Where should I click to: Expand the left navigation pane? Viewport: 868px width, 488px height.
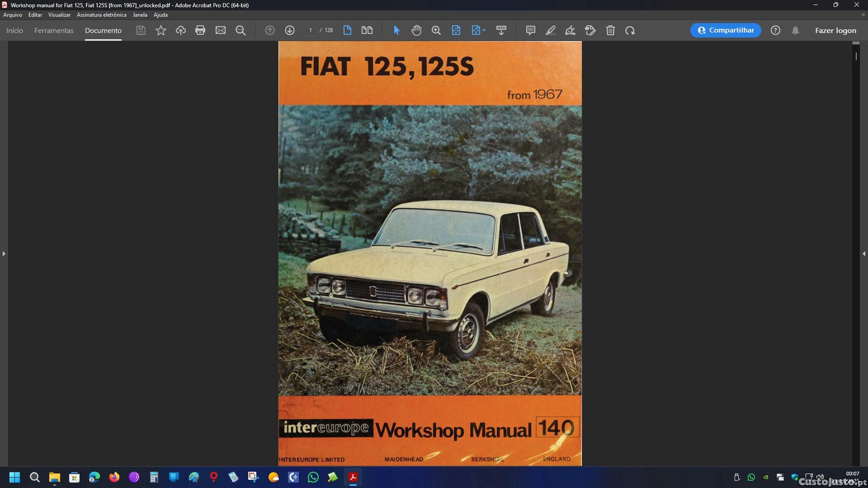tap(4, 254)
